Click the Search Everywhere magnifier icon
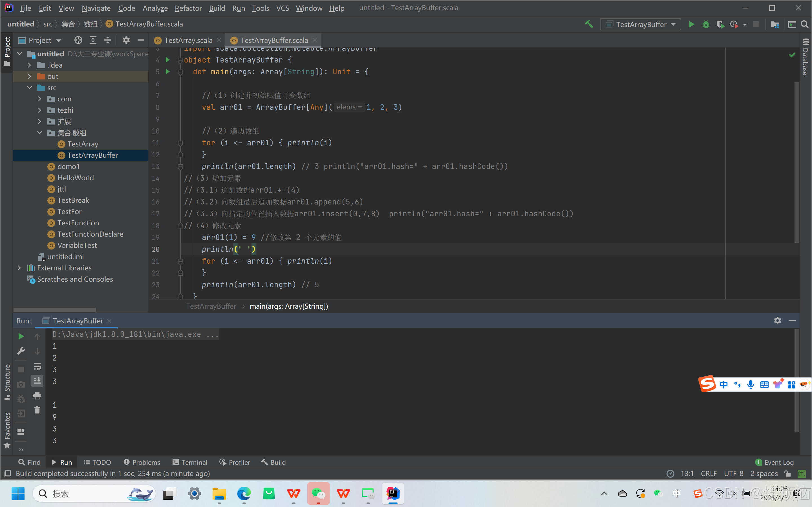Image resolution: width=812 pixels, height=507 pixels. 805,25
